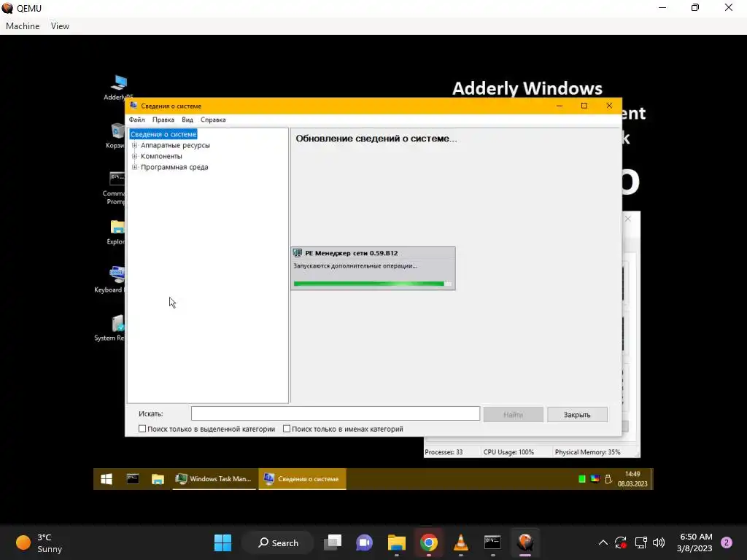Activate Сведения о системе guest taskbar button

pos(303,479)
